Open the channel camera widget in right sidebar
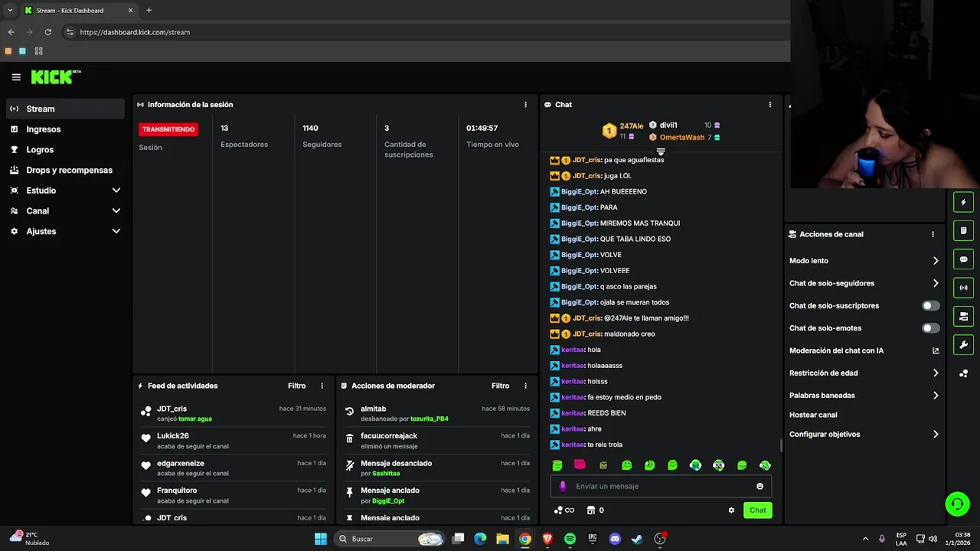 [963, 316]
